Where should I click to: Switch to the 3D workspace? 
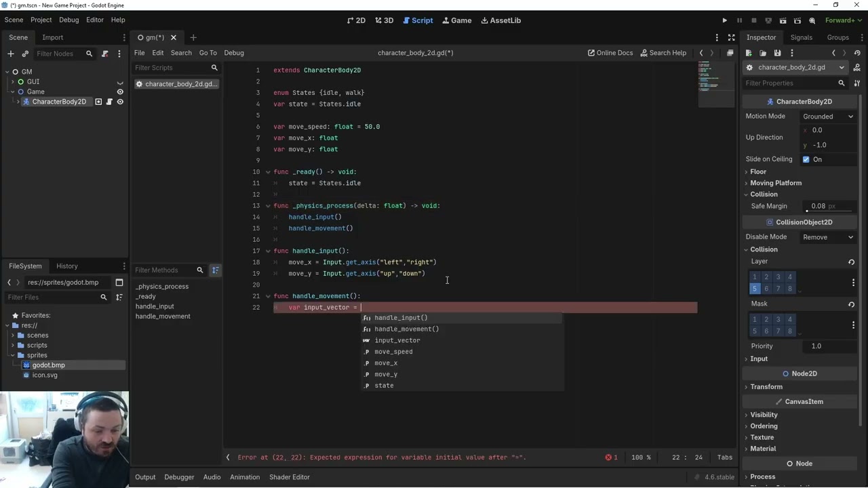(384, 20)
